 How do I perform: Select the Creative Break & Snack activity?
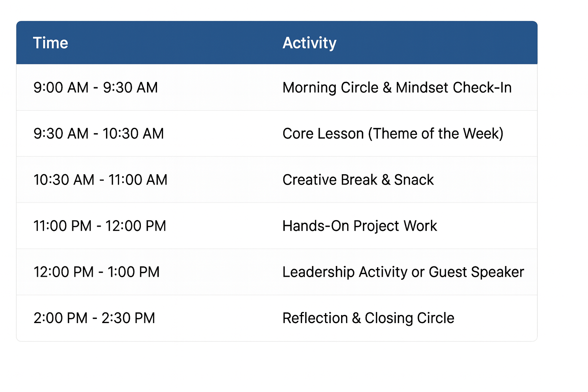[x=358, y=180]
